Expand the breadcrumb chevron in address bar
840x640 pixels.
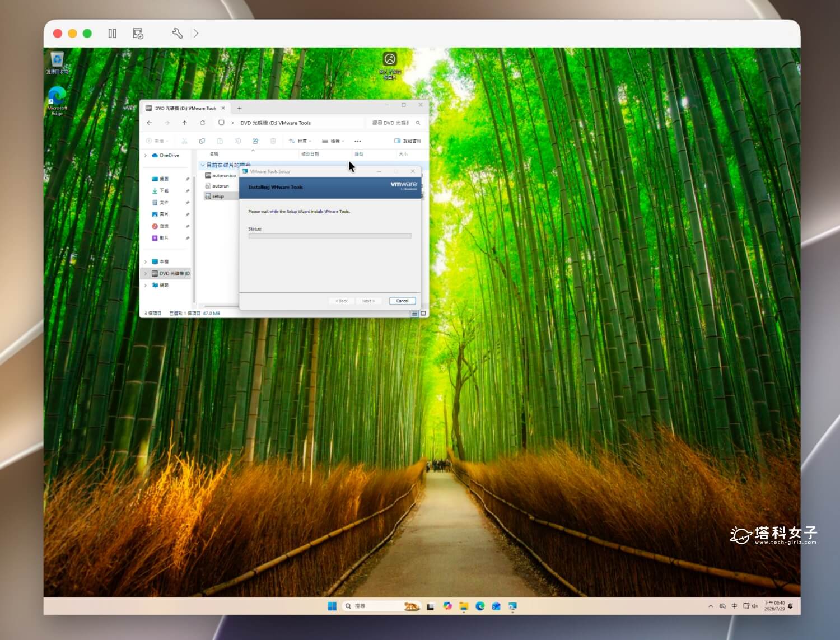tap(232, 123)
